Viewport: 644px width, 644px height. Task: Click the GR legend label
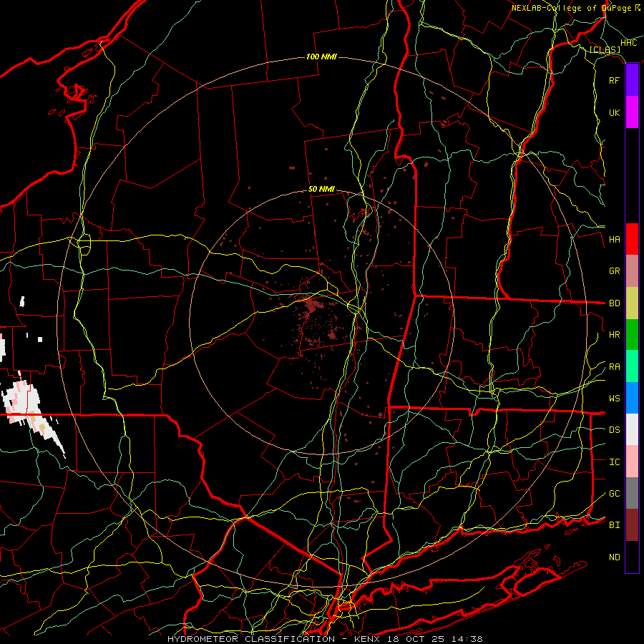pyautogui.click(x=614, y=271)
